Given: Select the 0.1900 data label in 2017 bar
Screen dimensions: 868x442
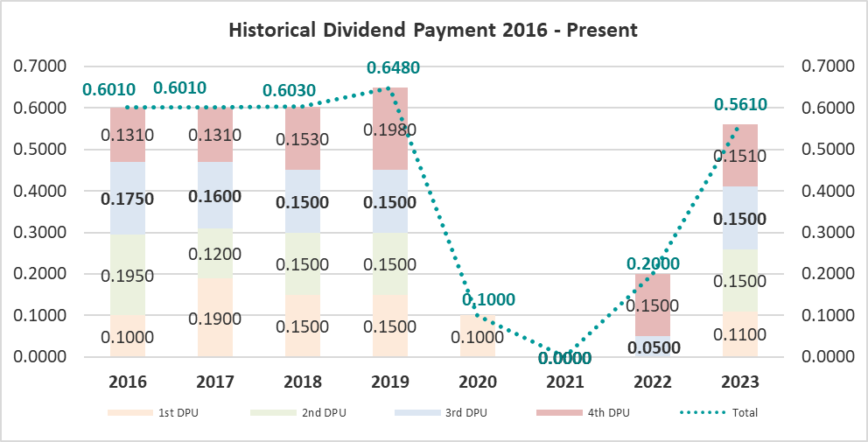Looking at the screenshot, I should [x=215, y=319].
